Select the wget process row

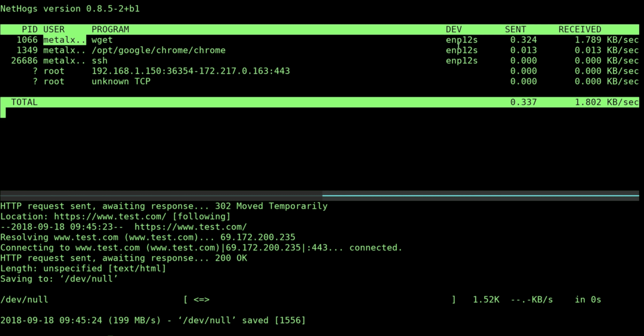322,40
